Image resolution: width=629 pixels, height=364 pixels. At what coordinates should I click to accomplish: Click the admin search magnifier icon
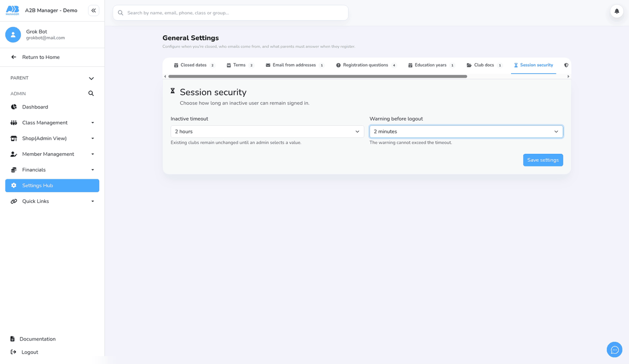[x=91, y=93]
